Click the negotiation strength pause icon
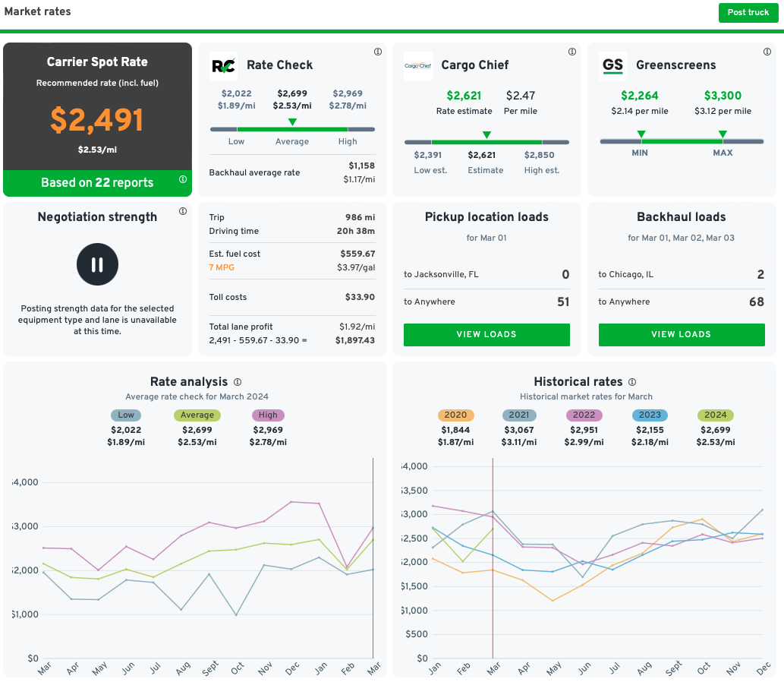 tap(97, 264)
